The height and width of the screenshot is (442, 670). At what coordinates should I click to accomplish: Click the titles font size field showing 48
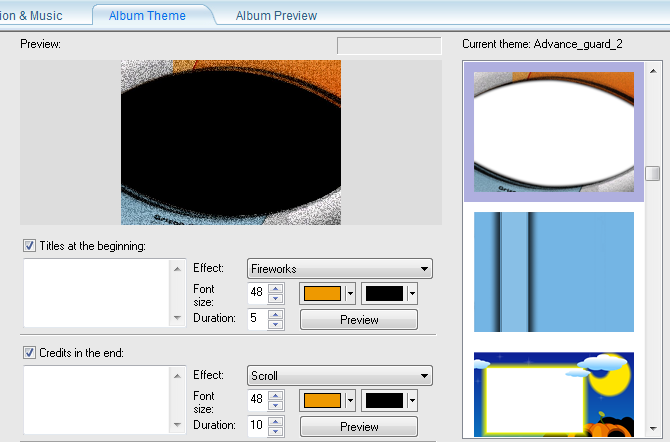point(258,293)
